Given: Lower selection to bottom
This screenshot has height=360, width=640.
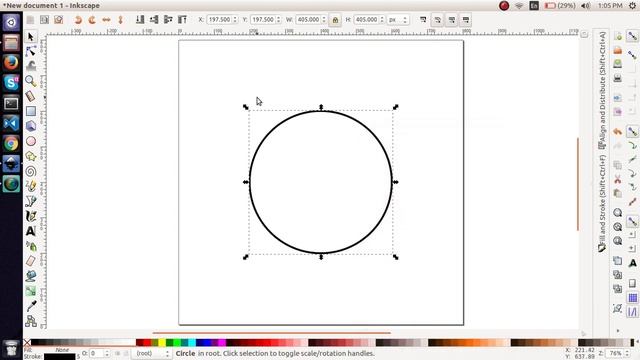Looking at the screenshot, I should pos(140,20).
